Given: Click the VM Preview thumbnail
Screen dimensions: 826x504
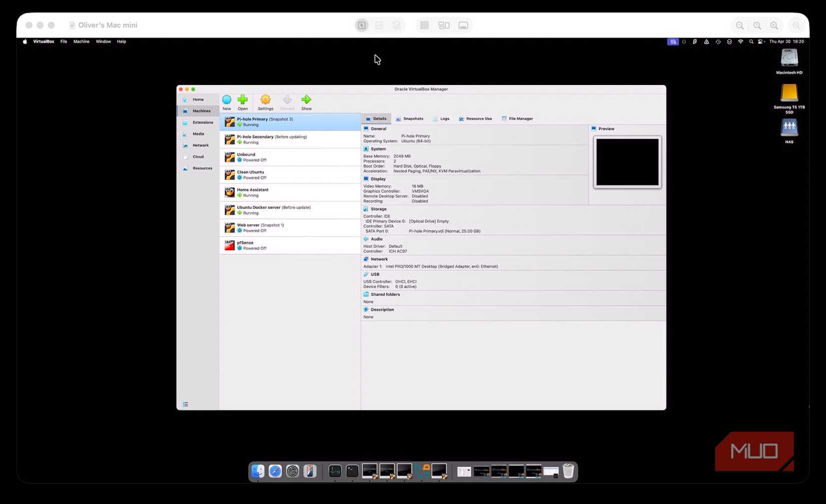Looking at the screenshot, I should [x=627, y=162].
